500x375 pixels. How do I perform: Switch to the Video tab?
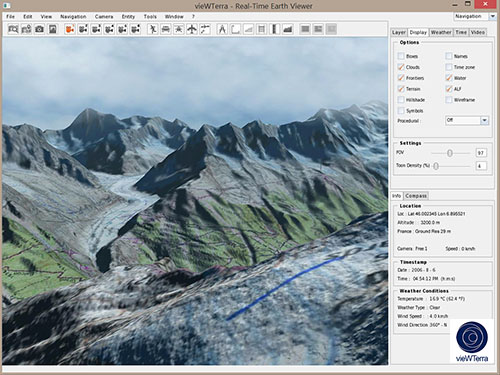point(478,32)
